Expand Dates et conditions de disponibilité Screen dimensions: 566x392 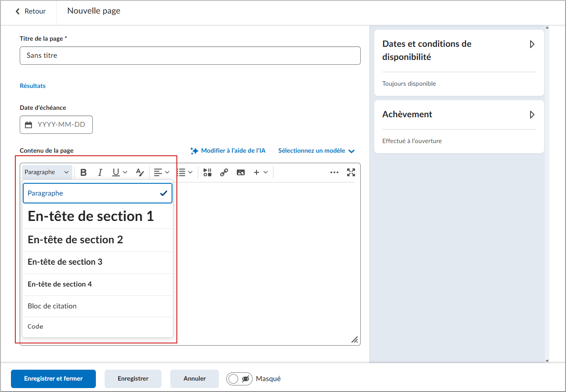coord(532,44)
